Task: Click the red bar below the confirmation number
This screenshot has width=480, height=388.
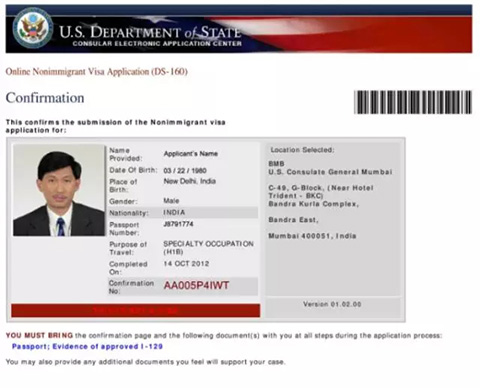Action: pyautogui.click(x=136, y=310)
